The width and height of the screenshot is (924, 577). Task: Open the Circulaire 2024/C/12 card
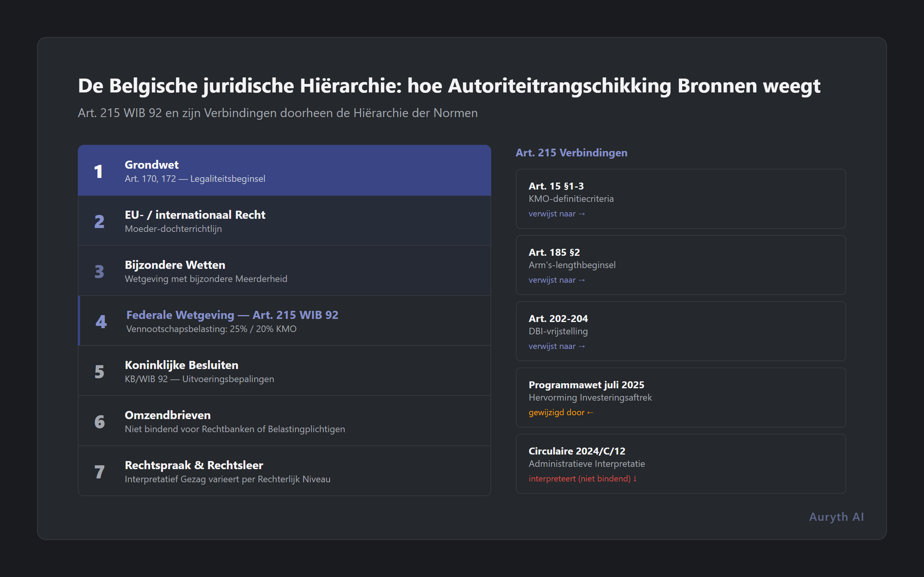point(680,464)
